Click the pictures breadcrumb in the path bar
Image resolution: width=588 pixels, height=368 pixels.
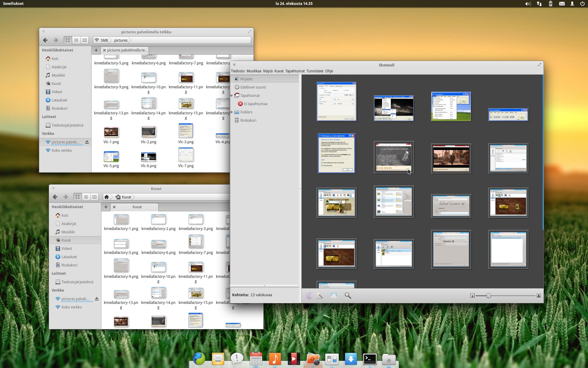click(x=121, y=40)
